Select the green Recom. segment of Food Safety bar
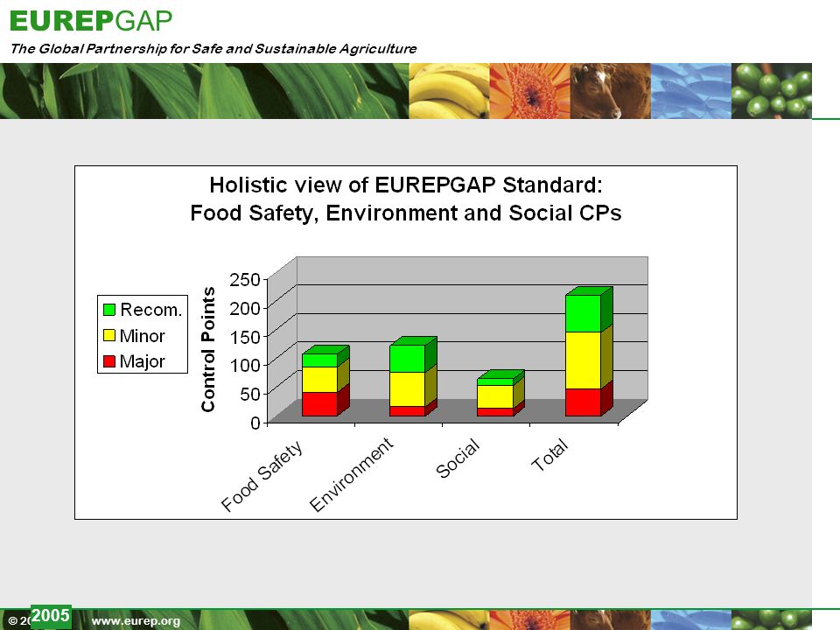 [x=319, y=360]
